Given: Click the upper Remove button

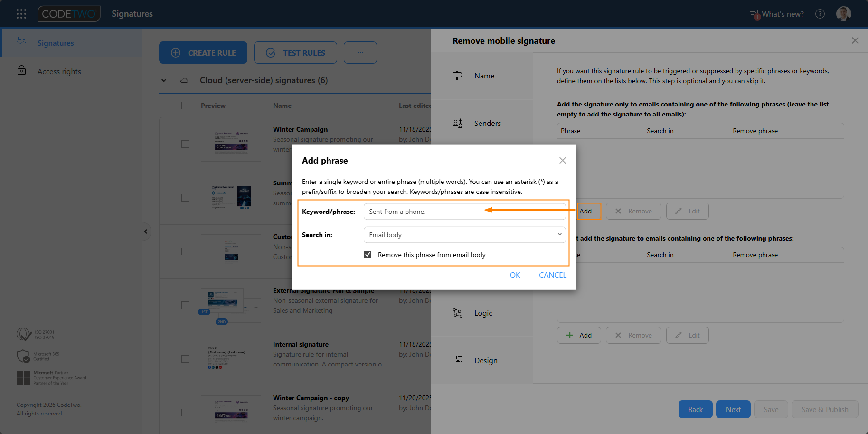Looking at the screenshot, I should tap(633, 211).
